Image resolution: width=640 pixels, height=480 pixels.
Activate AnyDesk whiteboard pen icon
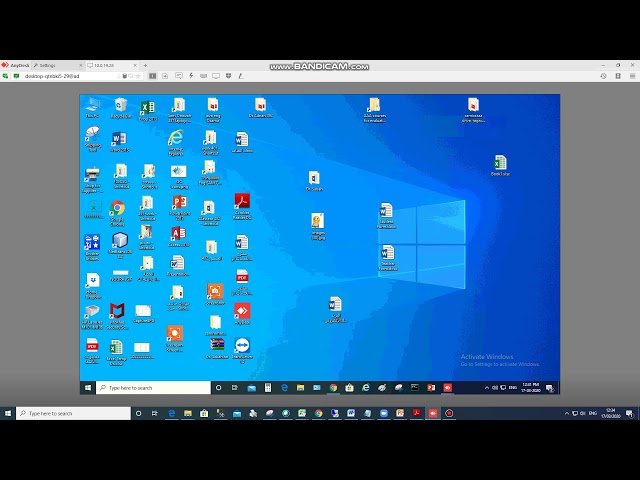coord(241,76)
